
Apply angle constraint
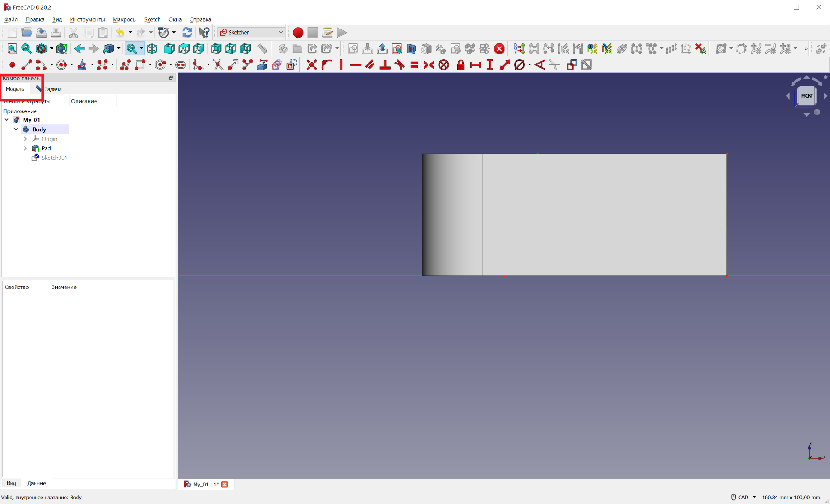pos(540,65)
